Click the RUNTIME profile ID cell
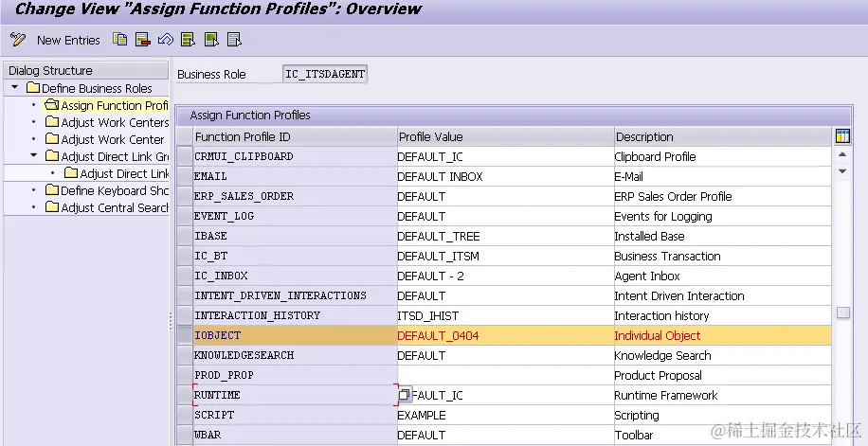This screenshot has width=868, height=446. coord(295,395)
